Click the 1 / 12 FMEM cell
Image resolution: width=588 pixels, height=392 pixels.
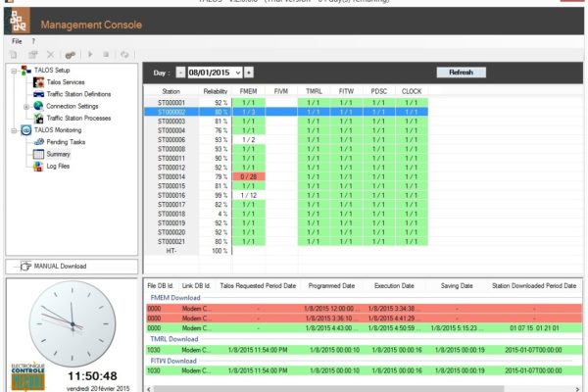248,195
